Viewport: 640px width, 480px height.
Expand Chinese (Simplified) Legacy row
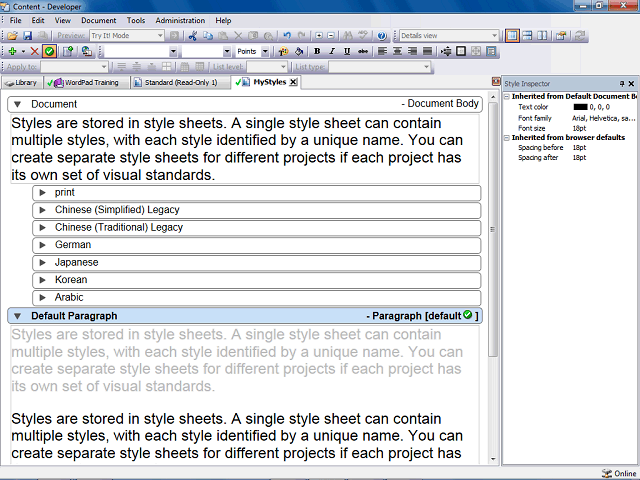[42, 210]
